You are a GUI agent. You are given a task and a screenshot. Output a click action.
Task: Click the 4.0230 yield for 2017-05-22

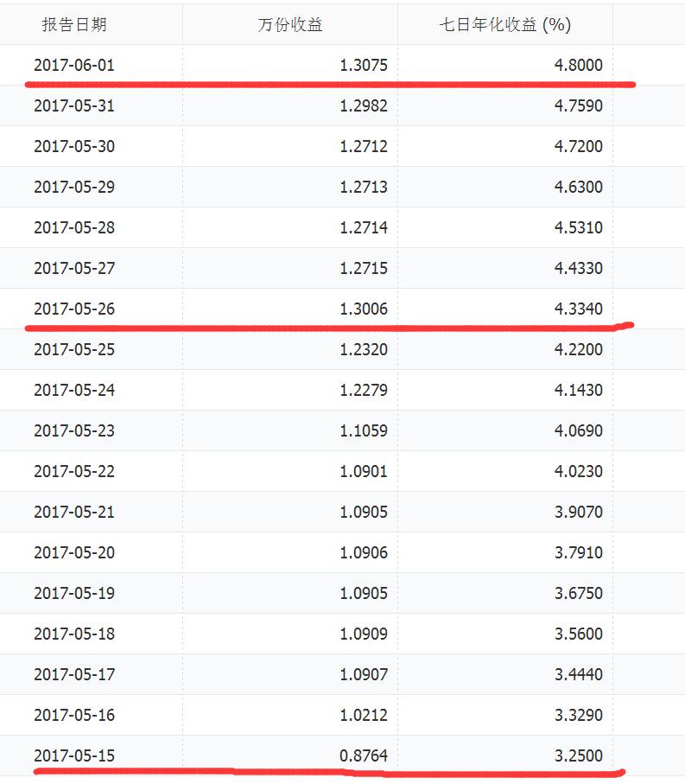pos(578,471)
